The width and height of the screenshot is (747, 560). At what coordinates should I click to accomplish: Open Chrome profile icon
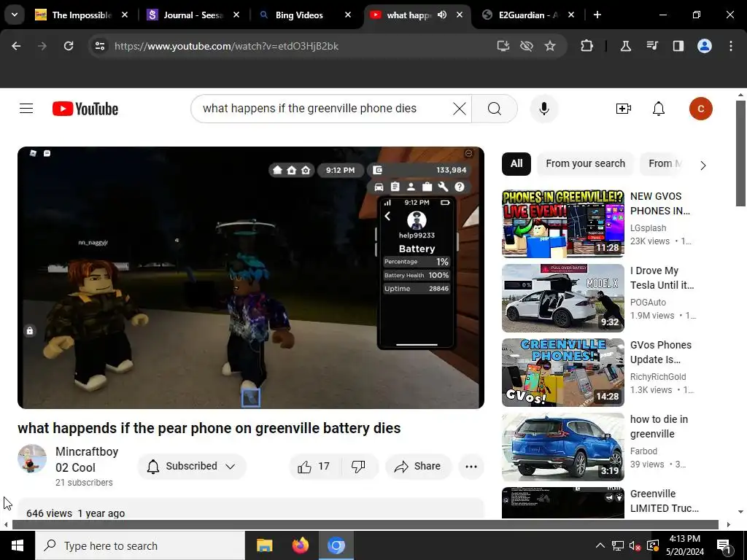[705, 46]
